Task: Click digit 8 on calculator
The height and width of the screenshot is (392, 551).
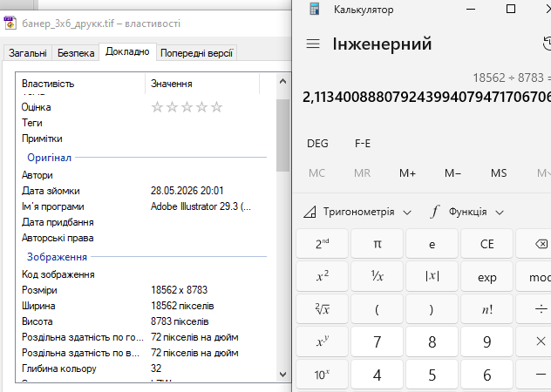Action: tap(432, 341)
